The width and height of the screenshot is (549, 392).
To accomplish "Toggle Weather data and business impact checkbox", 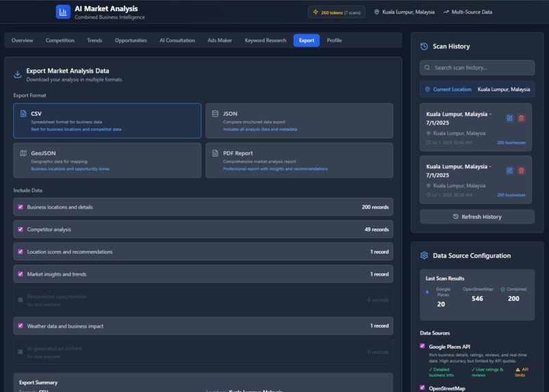I will click(21, 326).
